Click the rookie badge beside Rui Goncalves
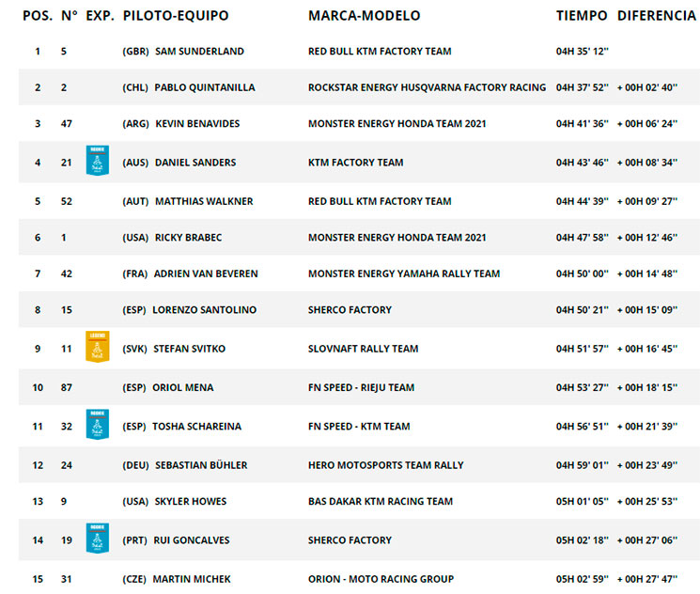The height and width of the screenshot is (594, 700). point(98,539)
